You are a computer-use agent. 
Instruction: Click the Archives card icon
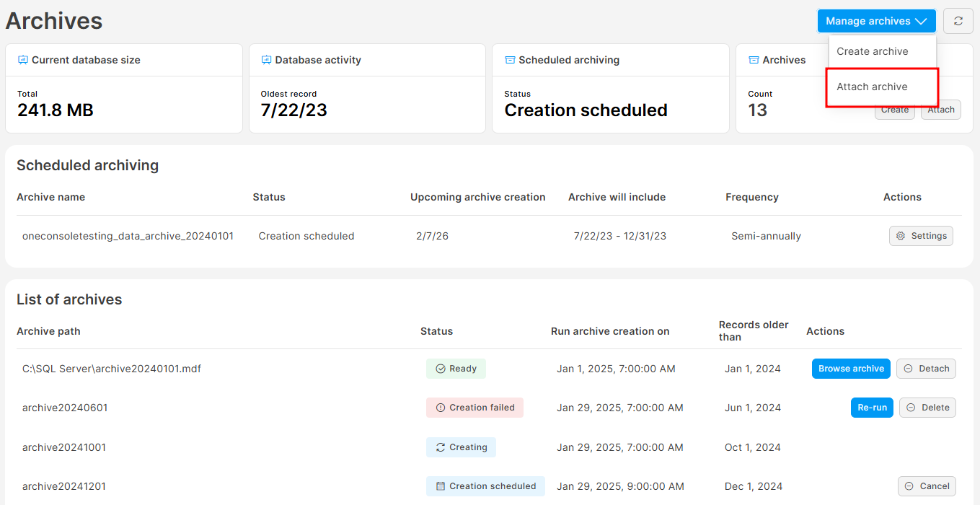754,60
